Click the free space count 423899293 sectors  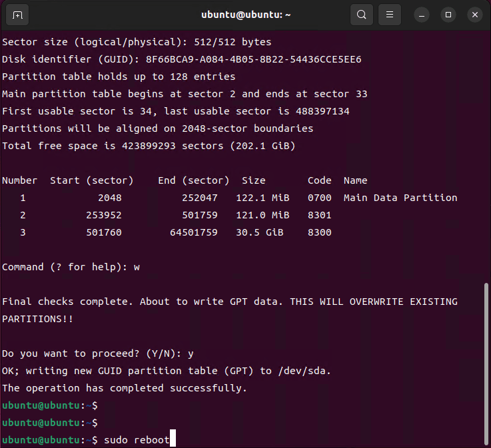[173, 146]
